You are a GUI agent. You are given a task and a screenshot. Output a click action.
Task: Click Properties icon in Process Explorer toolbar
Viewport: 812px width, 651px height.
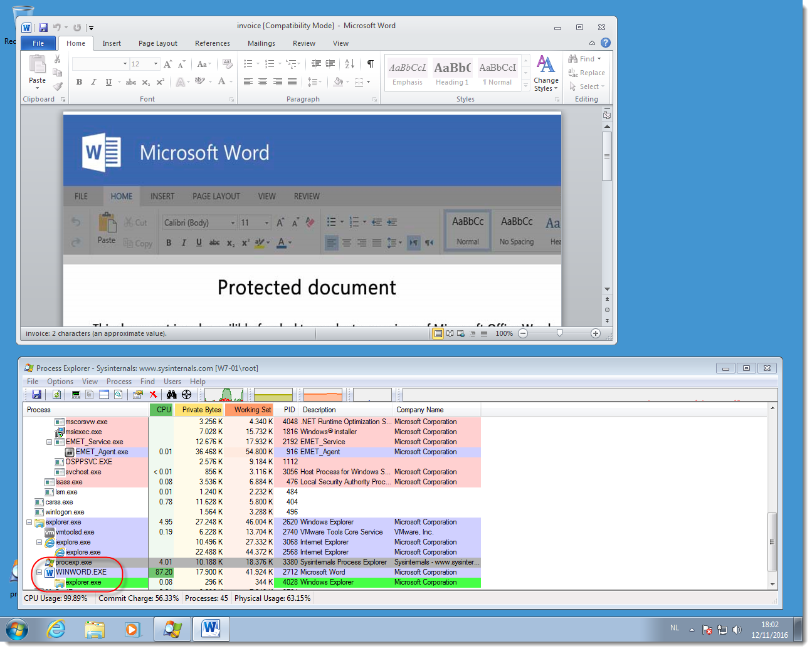137,394
